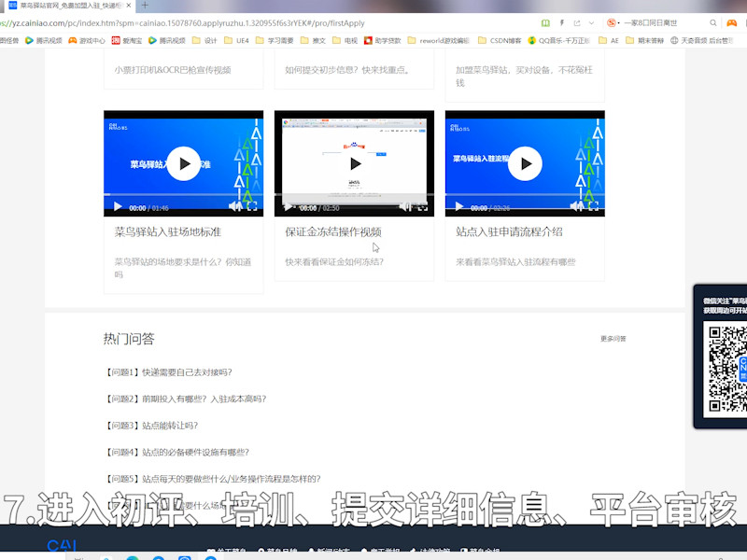Image resolution: width=747 pixels, height=560 pixels.
Task: Open 【问题2】前期投入有哪些 question
Action: click(x=185, y=399)
